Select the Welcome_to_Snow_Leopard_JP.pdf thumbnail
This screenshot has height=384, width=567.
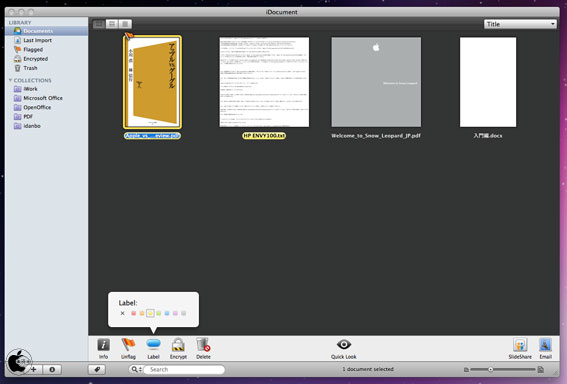point(376,82)
